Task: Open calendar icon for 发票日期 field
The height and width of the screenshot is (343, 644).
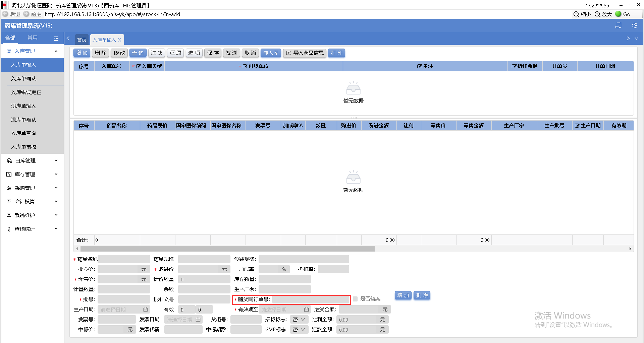Action: (x=198, y=320)
